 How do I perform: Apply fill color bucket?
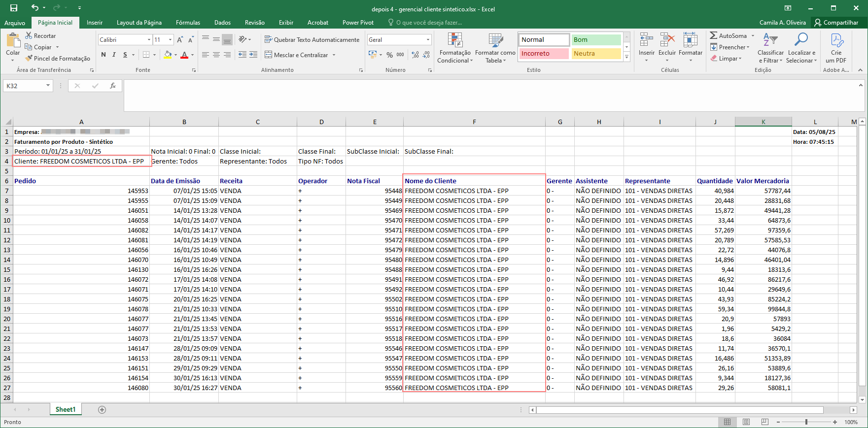[168, 55]
